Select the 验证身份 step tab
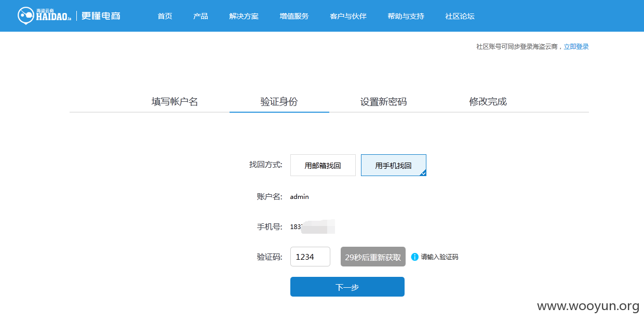 pyautogui.click(x=279, y=102)
